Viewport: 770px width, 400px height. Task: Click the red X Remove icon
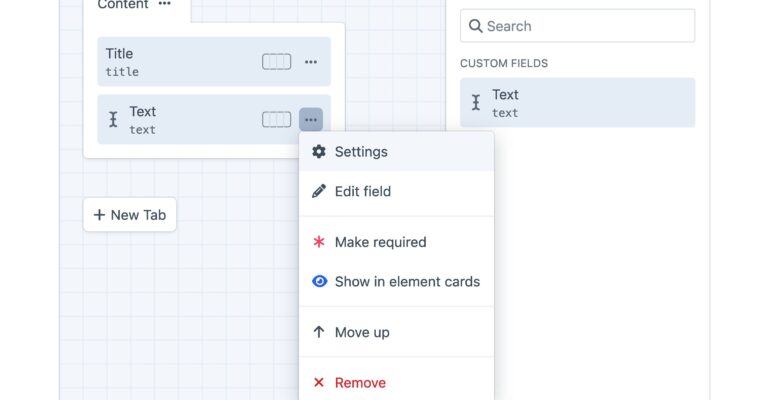tap(319, 382)
